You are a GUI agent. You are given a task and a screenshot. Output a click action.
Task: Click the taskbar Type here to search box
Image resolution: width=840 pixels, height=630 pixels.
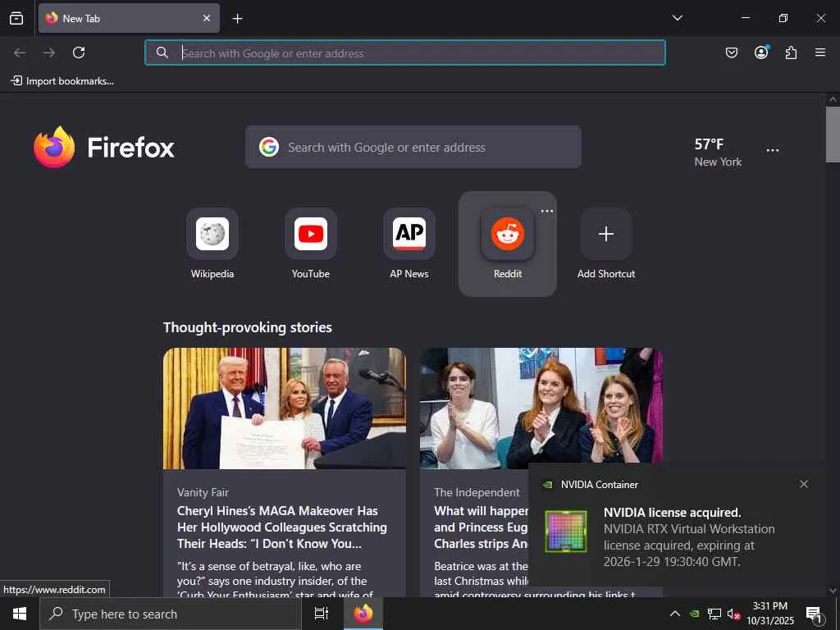click(171, 614)
